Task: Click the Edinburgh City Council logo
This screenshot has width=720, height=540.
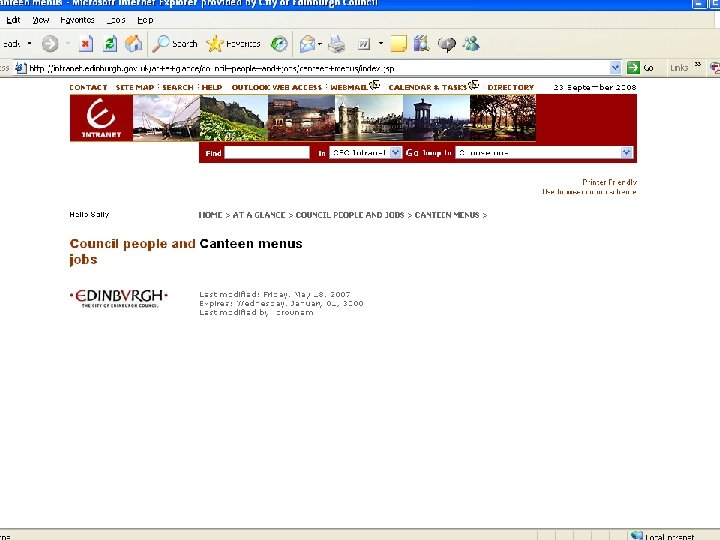Action: pos(119,298)
